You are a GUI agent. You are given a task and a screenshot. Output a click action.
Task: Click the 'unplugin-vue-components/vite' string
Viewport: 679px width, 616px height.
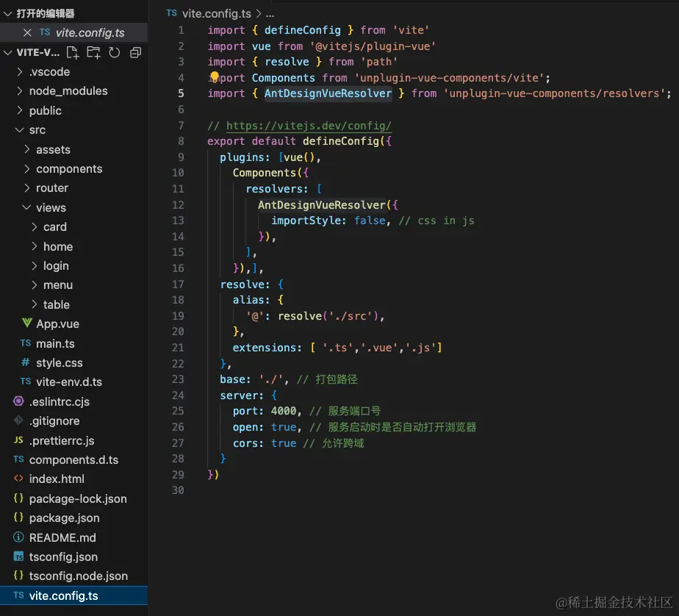click(x=449, y=77)
